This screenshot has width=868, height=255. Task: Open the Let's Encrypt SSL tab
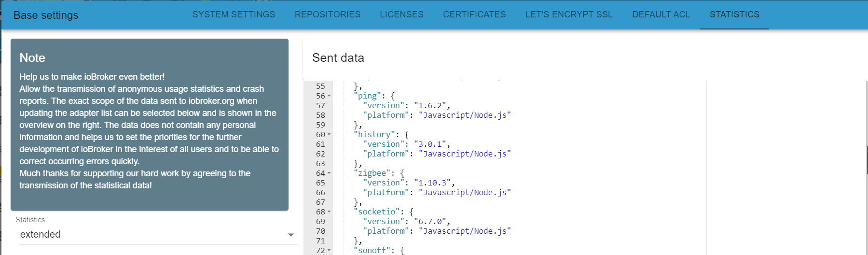[x=569, y=14]
